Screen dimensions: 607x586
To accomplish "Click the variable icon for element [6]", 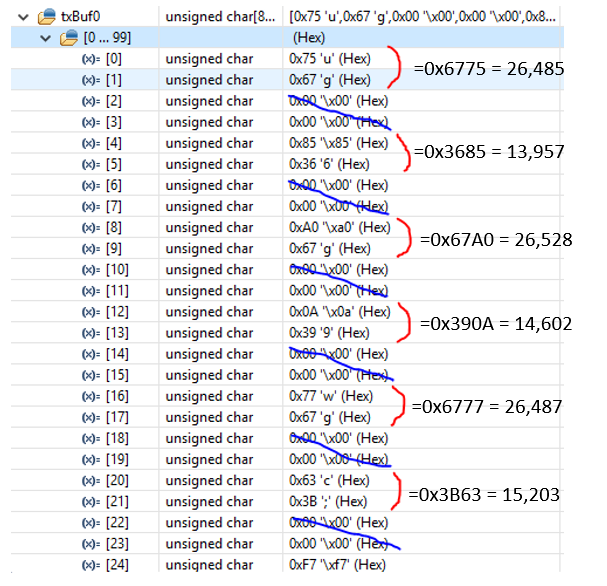I will (91, 185).
